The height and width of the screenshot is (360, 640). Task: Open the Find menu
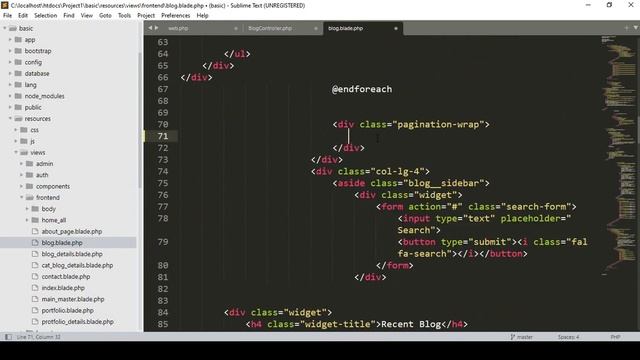[x=69, y=16]
